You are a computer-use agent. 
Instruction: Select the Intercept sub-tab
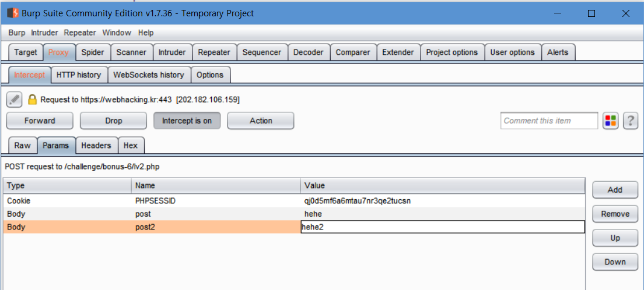coord(30,75)
